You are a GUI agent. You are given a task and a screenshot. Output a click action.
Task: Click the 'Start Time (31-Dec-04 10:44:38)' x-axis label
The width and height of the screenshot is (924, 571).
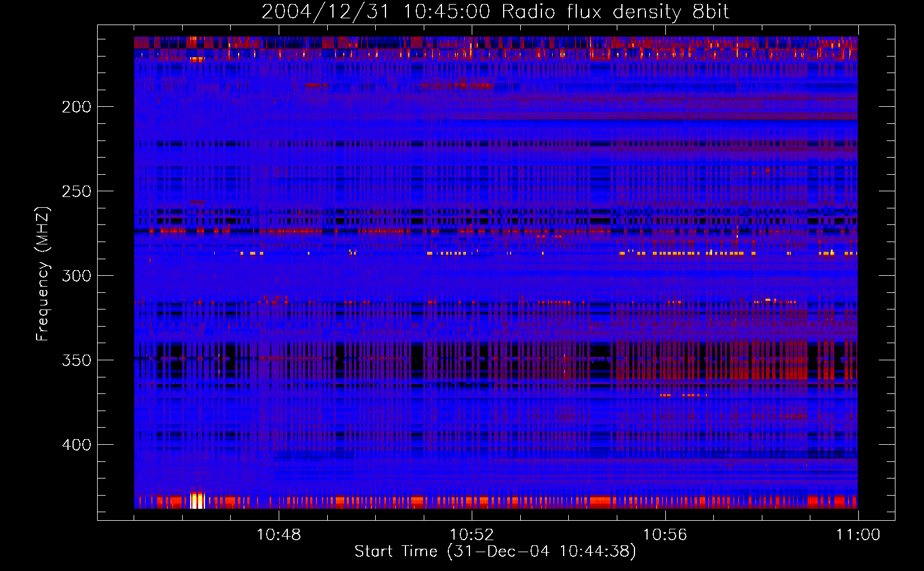pyautogui.click(x=495, y=552)
